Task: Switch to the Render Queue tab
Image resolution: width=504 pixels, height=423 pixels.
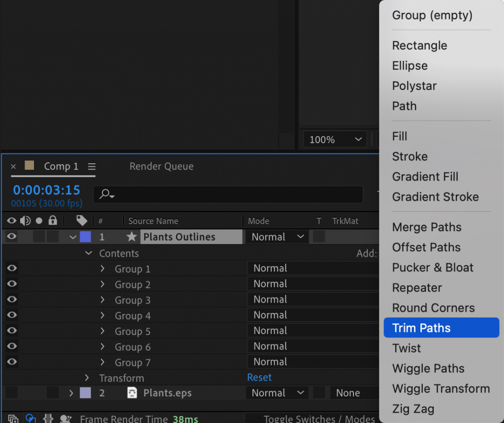Action: pyautogui.click(x=161, y=166)
